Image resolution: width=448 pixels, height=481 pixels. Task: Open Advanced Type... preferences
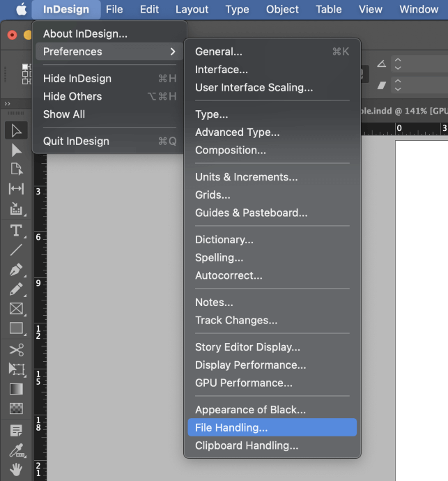(x=272, y=132)
